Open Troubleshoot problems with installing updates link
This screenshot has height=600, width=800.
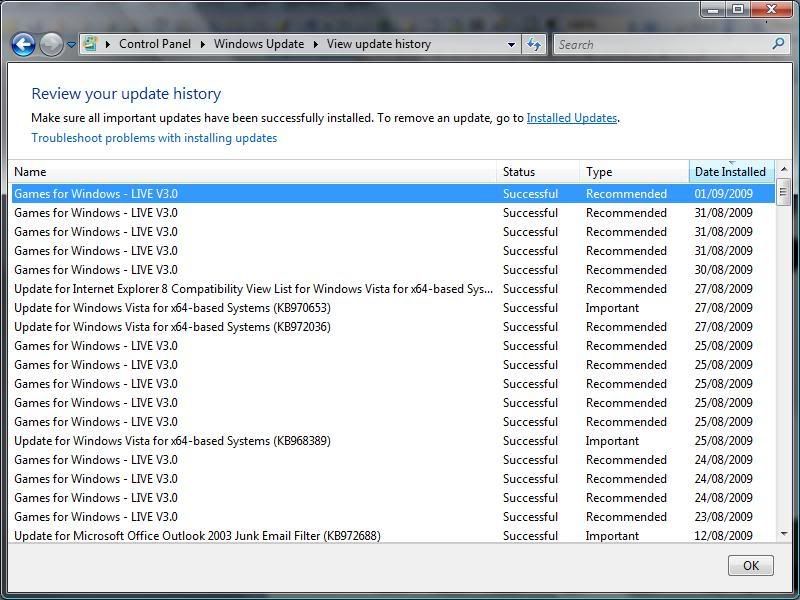[154, 138]
